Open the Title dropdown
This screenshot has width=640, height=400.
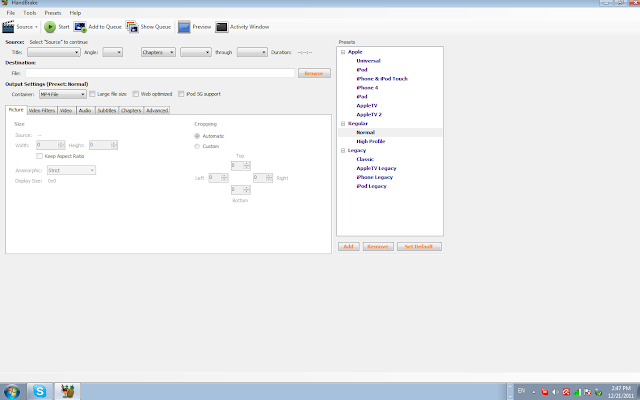[53, 52]
